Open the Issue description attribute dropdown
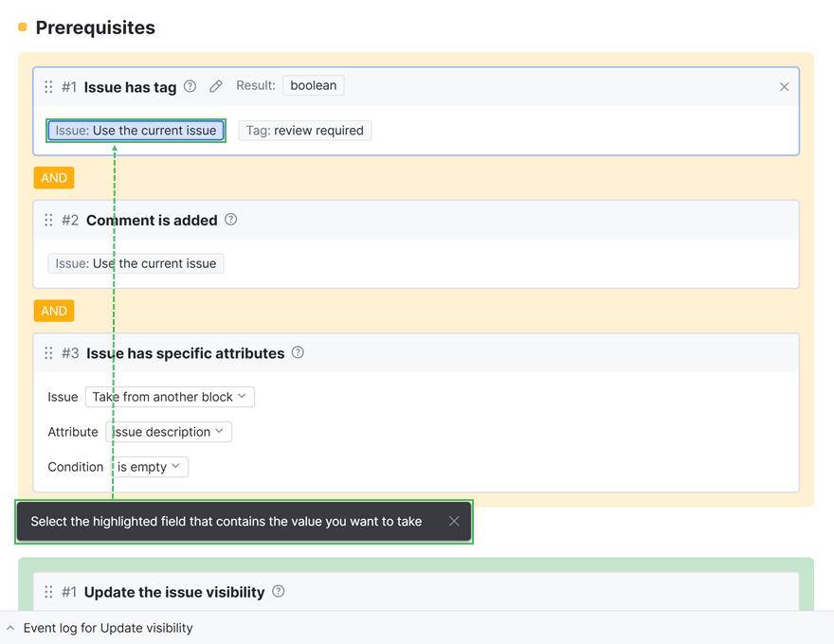The image size is (834, 644). 168,432
